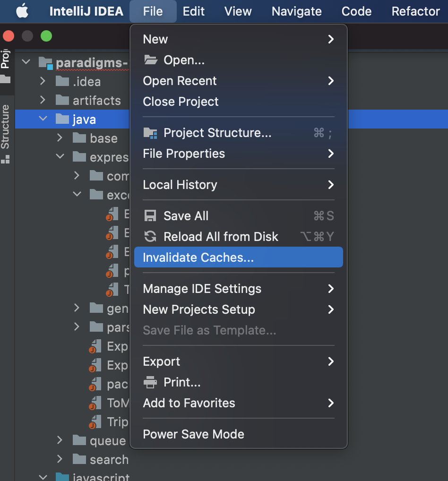Click the artifacts folder icon
This screenshot has width=448, height=481.
(62, 100)
